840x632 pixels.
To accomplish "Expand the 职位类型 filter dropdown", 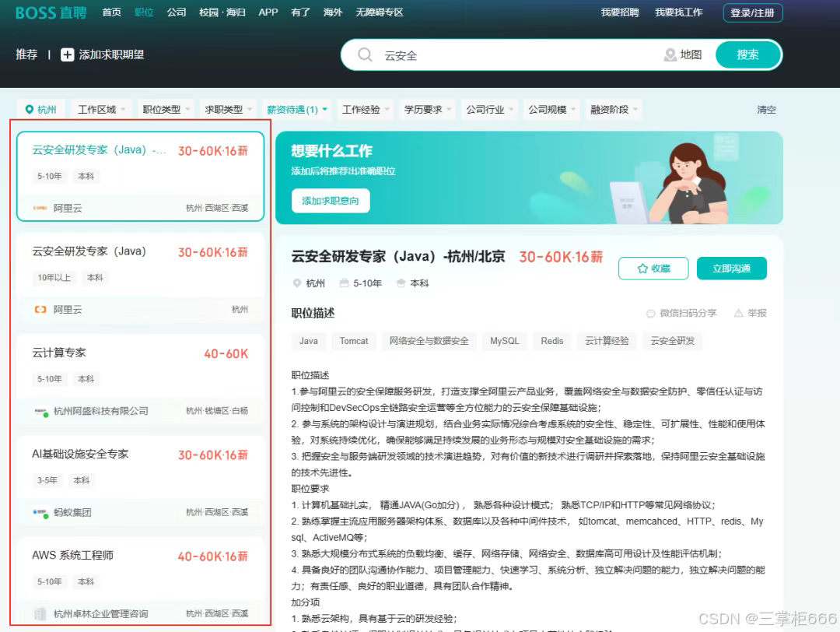I will pyautogui.click(x=166, y=109).
